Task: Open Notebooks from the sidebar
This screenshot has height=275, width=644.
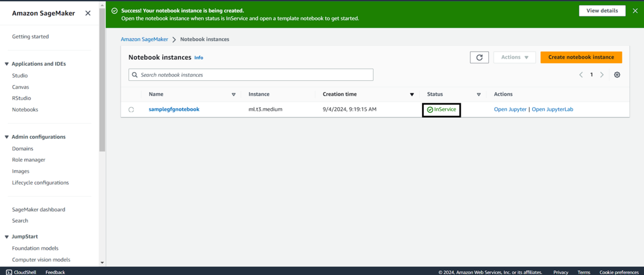Action: pyautogui.click(x=25, y=110)
